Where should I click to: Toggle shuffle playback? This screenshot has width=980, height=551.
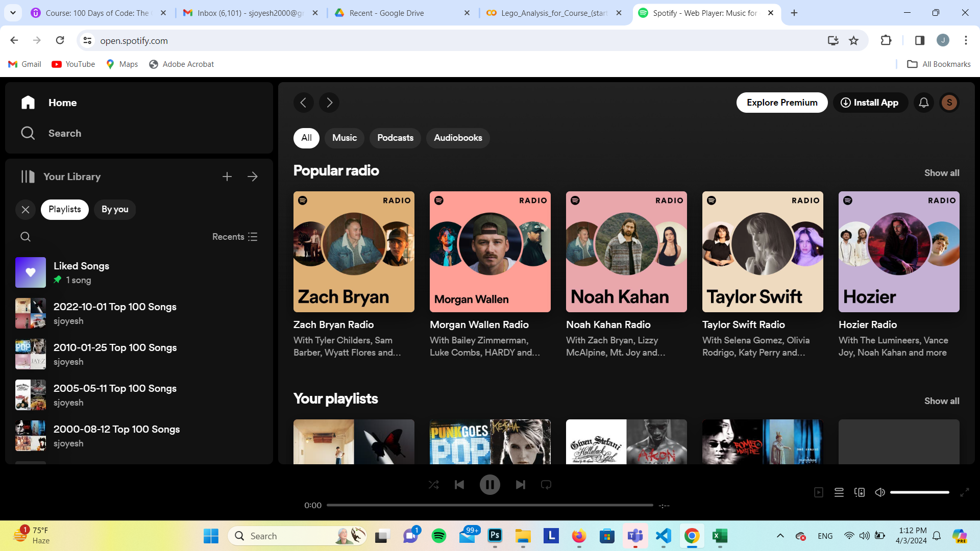coord(433,485)
